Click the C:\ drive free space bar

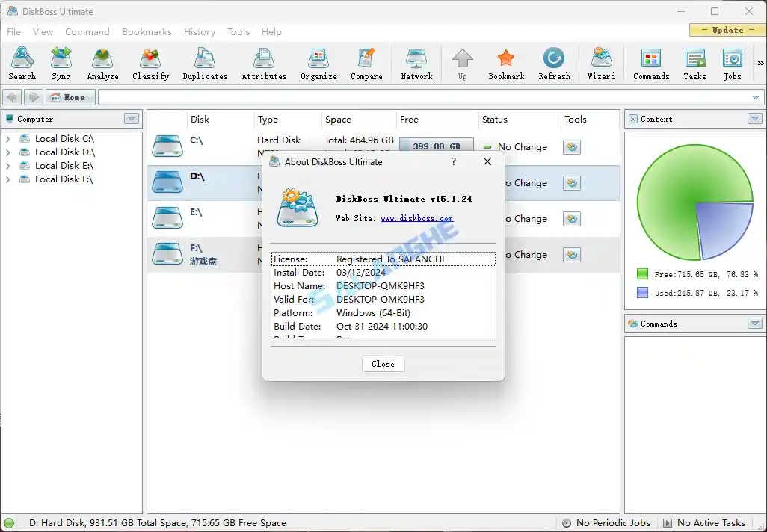point(437,146)
